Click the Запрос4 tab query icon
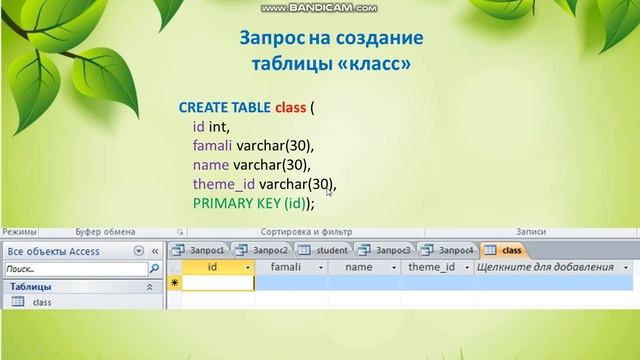Screen dimensions: 640x360 click(427, 250)
